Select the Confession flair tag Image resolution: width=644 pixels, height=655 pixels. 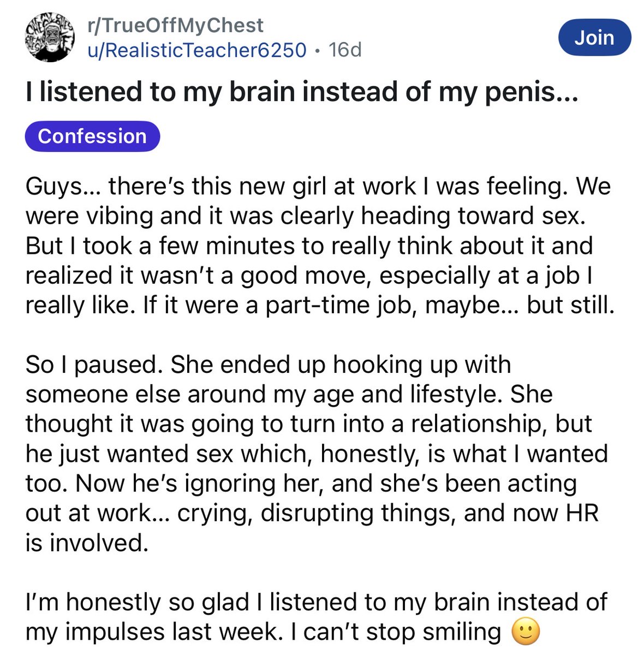92,136
